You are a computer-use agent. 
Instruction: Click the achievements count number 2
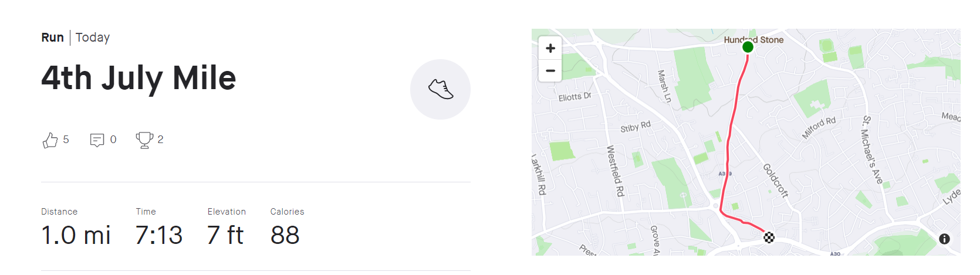pyautogui.click(x=160, y=140)
